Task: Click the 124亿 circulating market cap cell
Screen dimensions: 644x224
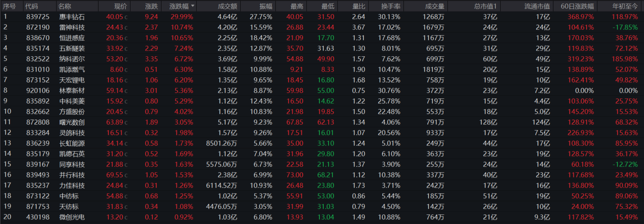Action: coord(542,122)
